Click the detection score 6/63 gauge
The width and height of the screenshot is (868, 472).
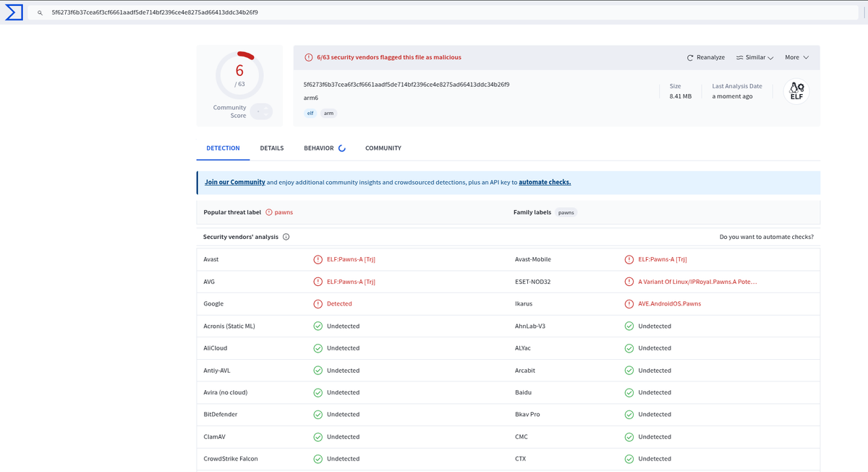[x=239, y=75]
